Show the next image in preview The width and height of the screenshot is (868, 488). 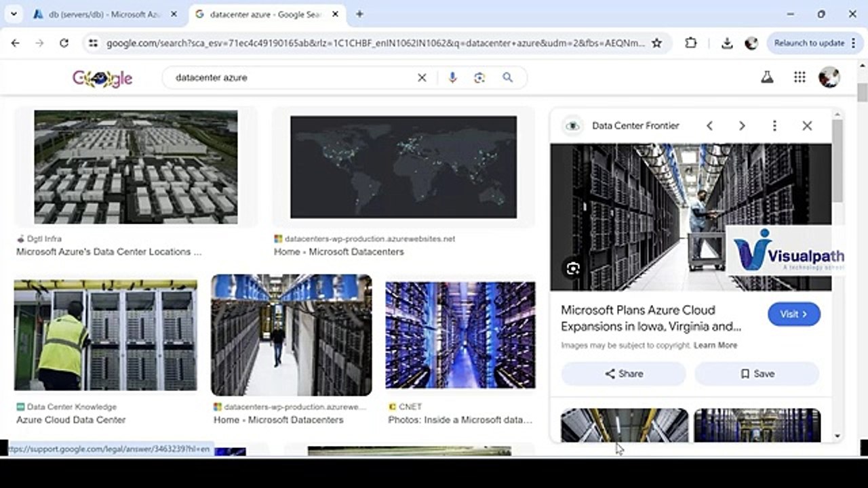(742, 125)
